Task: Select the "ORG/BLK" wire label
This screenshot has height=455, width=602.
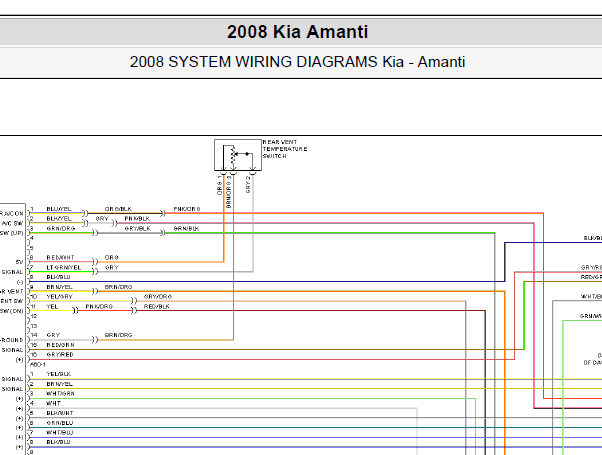Action: [118, 209]
